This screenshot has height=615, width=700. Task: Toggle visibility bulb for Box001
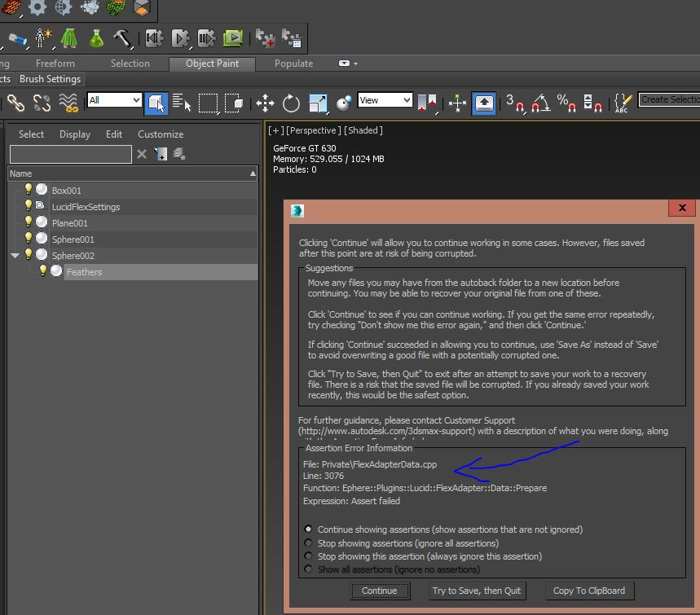coord(29,190)
